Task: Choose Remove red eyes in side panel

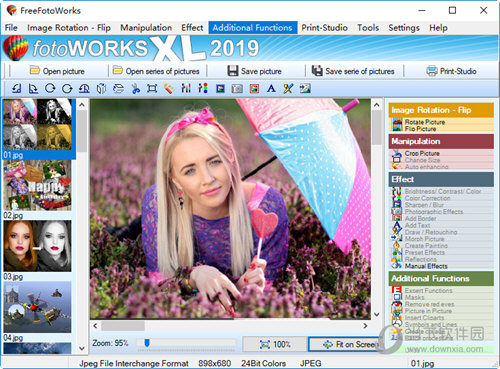Action: (429, 304)
